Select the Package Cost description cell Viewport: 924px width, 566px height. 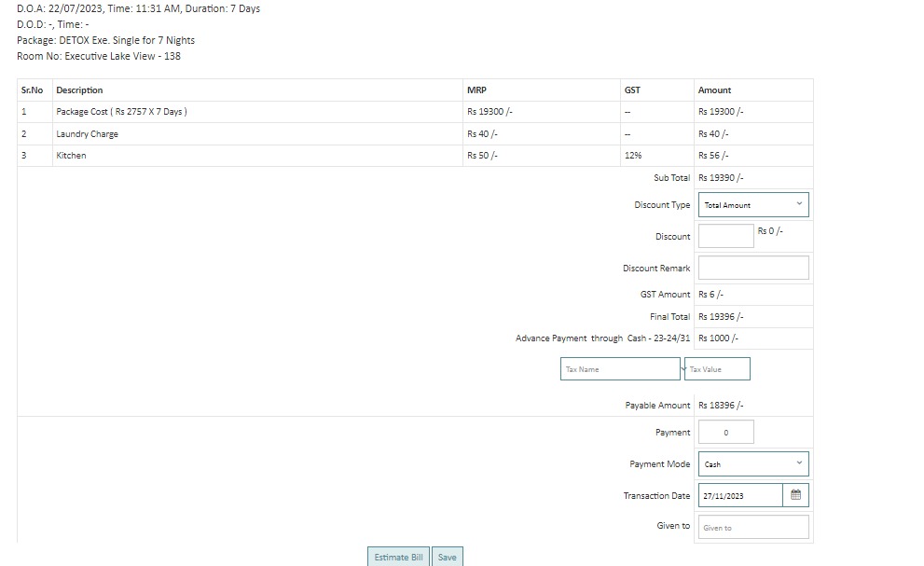click(x=257, y=112)
